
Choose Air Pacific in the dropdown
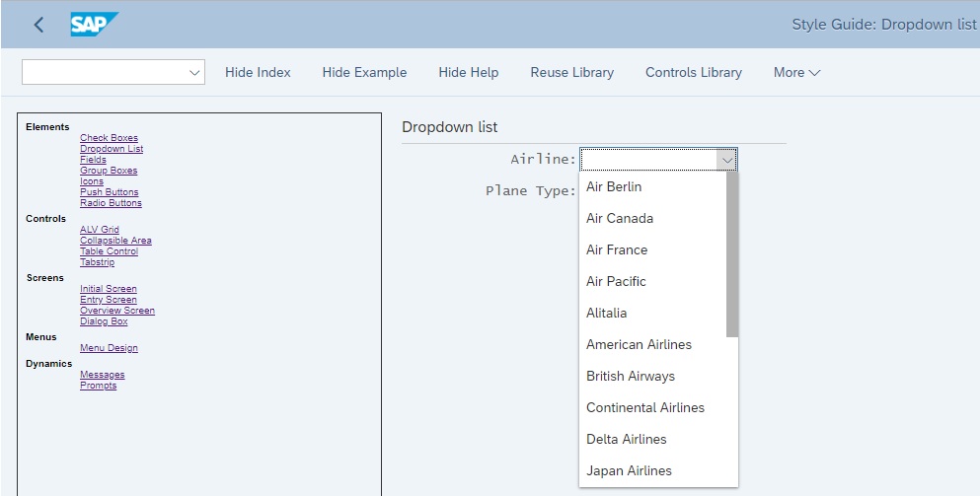click(653, 281)
